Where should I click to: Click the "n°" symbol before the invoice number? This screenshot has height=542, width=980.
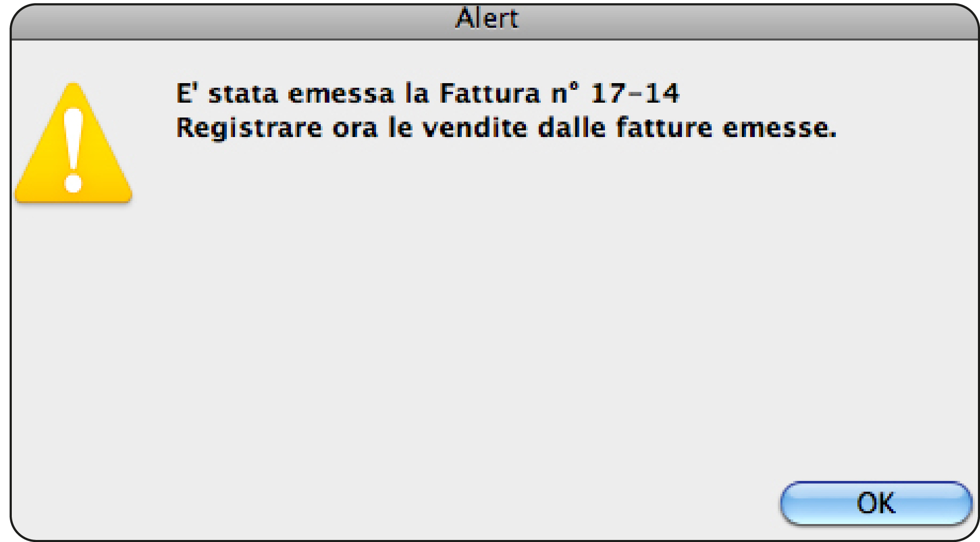click(x=565, y=93)
